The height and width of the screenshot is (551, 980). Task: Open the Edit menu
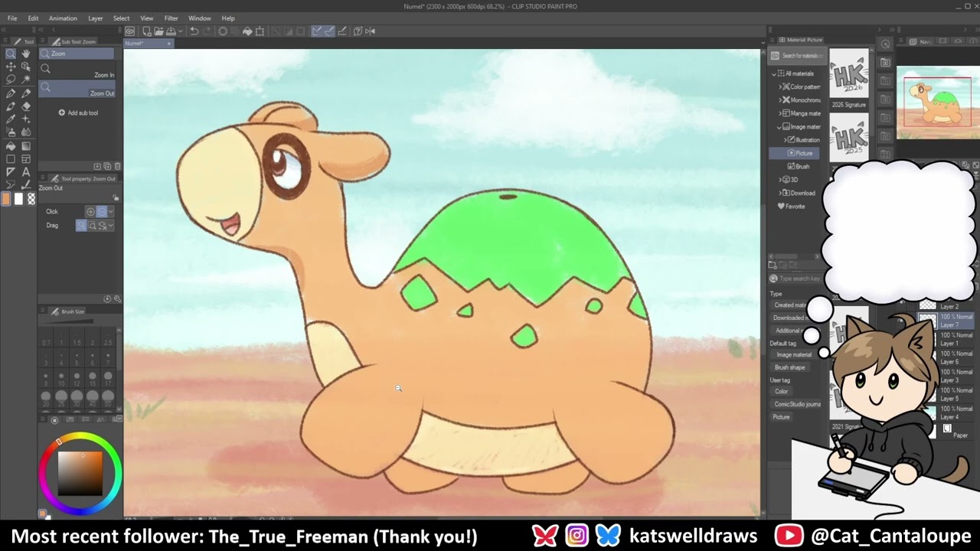pos(33,18)
